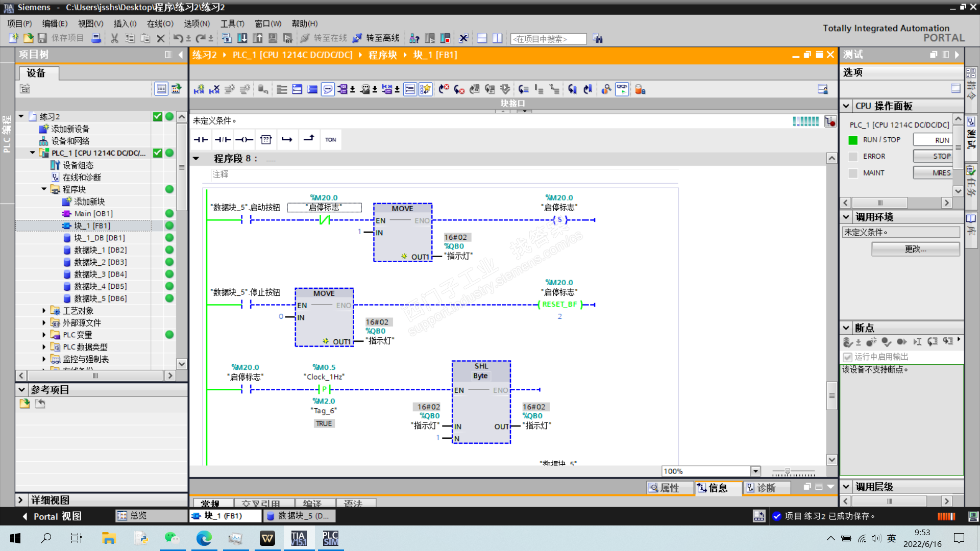Open the 在线(O) menu
The width and height of the screenshot is (980, 551).
[160, 23]
